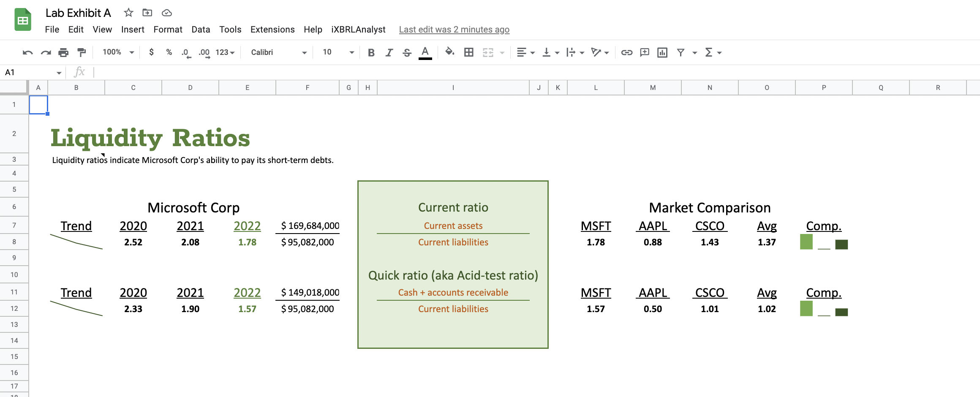The image size is (980, 397).
Task: Open the Edit menu
Action: coord(76,29)
